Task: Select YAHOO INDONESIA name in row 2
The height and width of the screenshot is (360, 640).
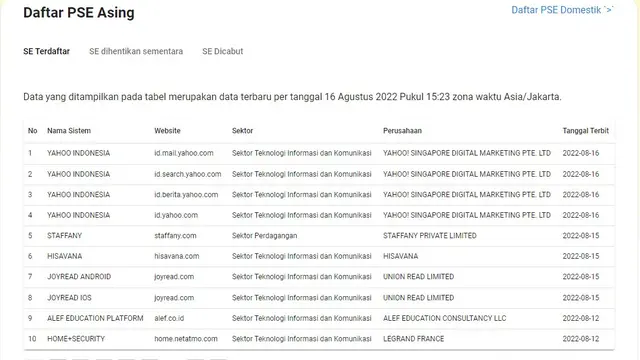Action: point(78,174)
